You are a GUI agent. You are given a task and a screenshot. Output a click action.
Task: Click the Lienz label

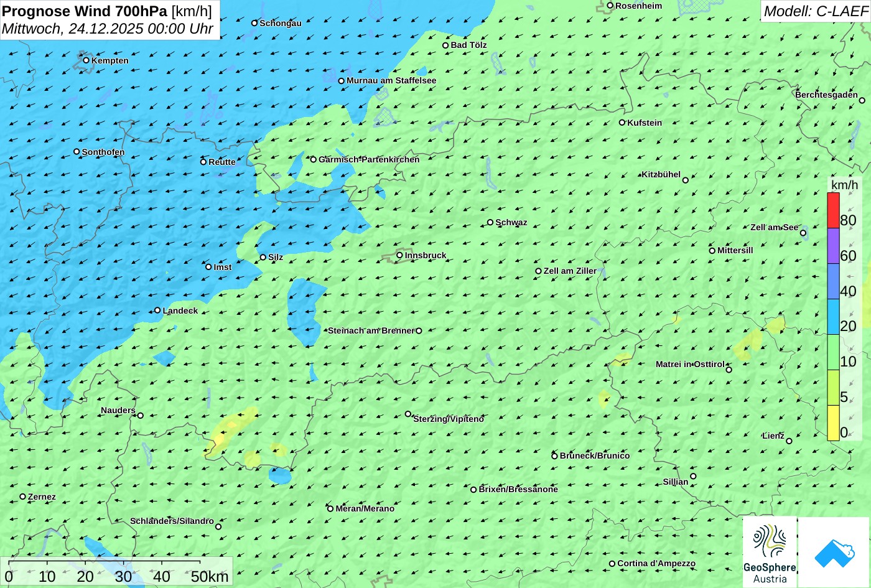click(773, 436)
